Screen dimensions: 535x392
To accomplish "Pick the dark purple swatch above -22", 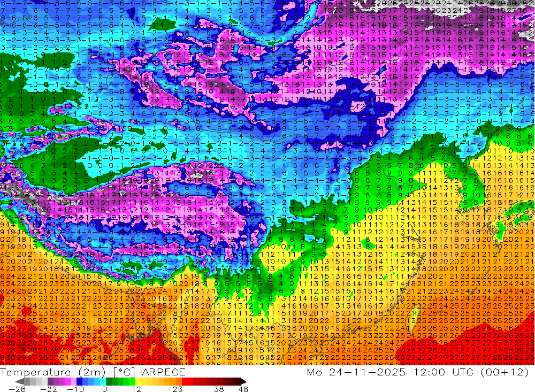I will click(x=50, y=381).
